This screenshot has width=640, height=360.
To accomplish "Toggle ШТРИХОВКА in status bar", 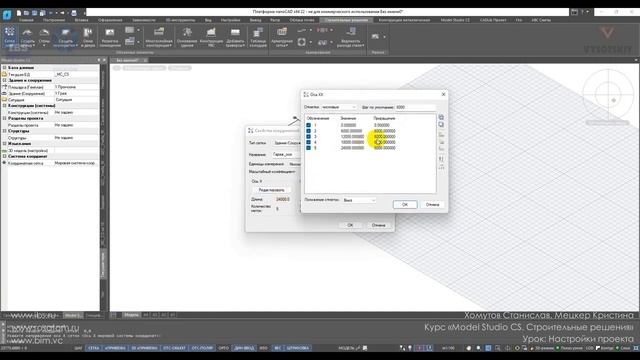I will pyautogui.click(x=298, y=348).
